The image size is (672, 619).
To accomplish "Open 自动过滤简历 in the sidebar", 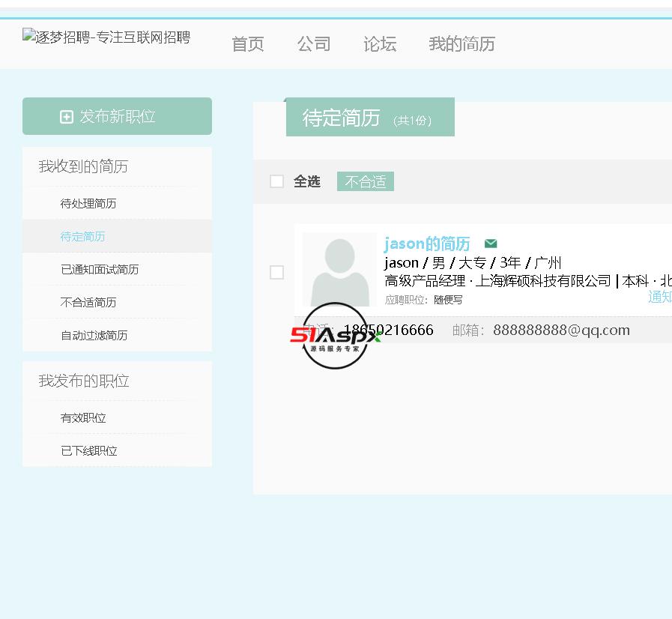I will click(94, 336).
